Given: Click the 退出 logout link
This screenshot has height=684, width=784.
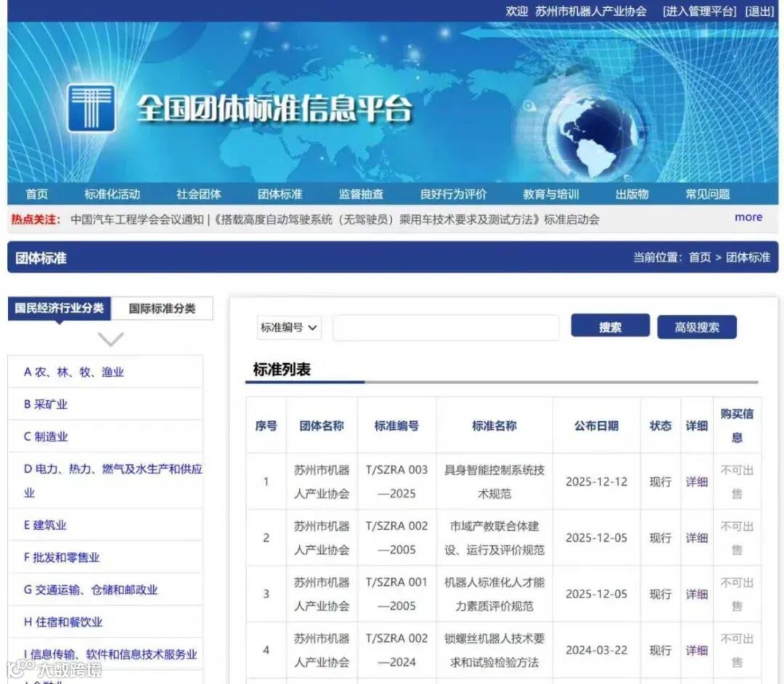Looking at the screenshot, I should click(x=759, y=11).
